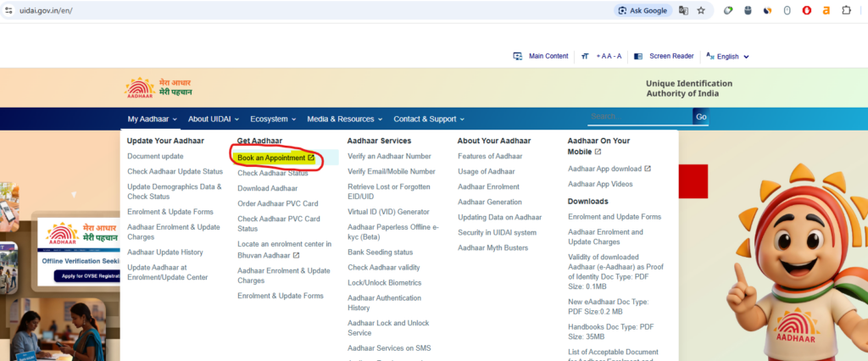Viewport: 868px width, 361px height.
Task: Click the red Opera extension icon
Action: click(806, 10)
